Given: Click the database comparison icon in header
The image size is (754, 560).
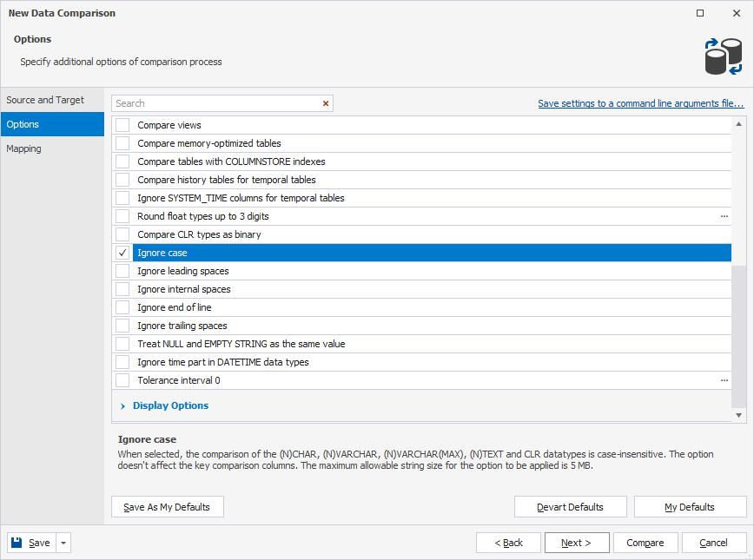Looking at the screenshot, I should pos(722,56).
